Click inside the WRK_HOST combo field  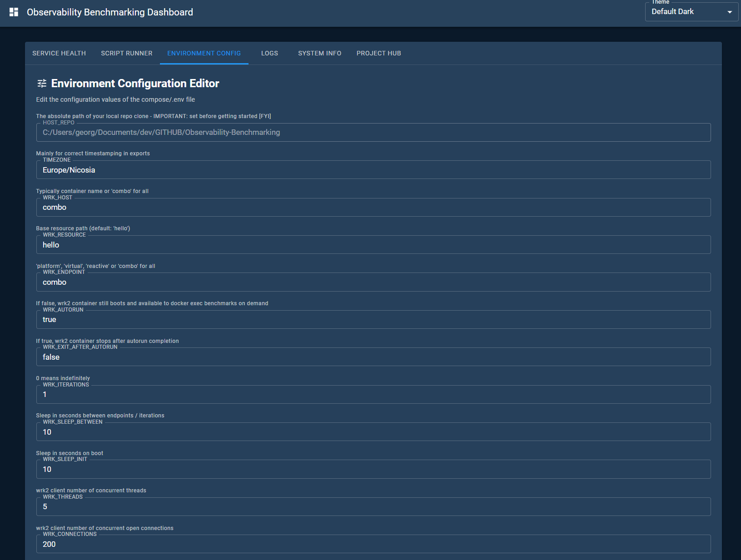373,207
